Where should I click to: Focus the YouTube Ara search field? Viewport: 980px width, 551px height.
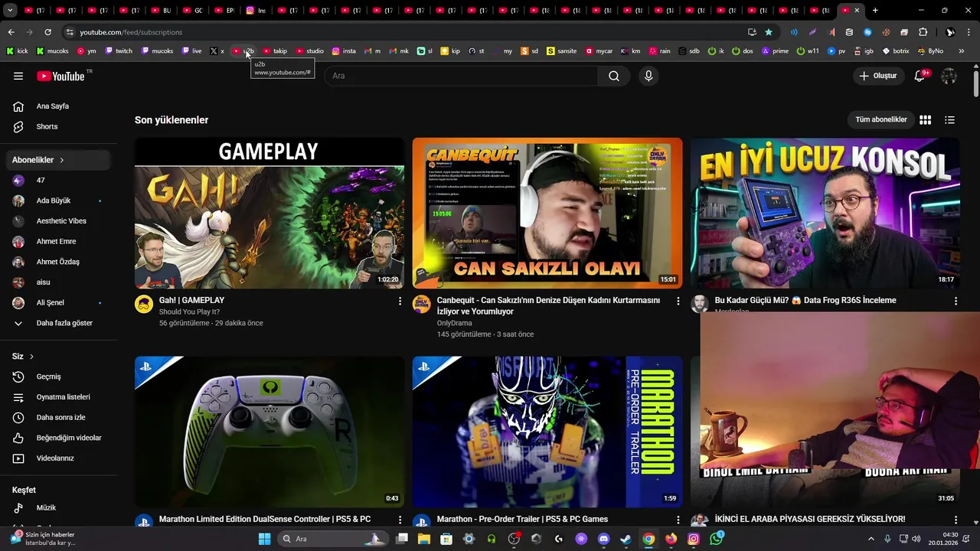click(461, 76)
